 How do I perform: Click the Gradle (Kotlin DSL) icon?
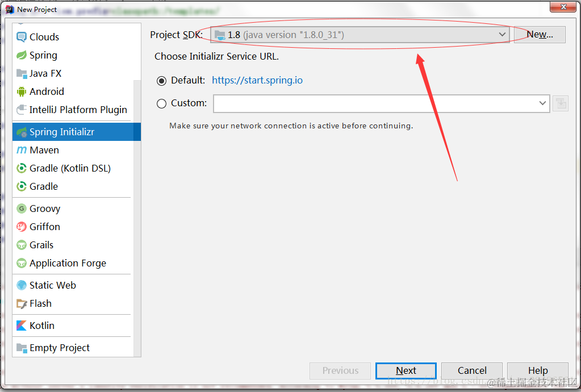coord(22,168)
